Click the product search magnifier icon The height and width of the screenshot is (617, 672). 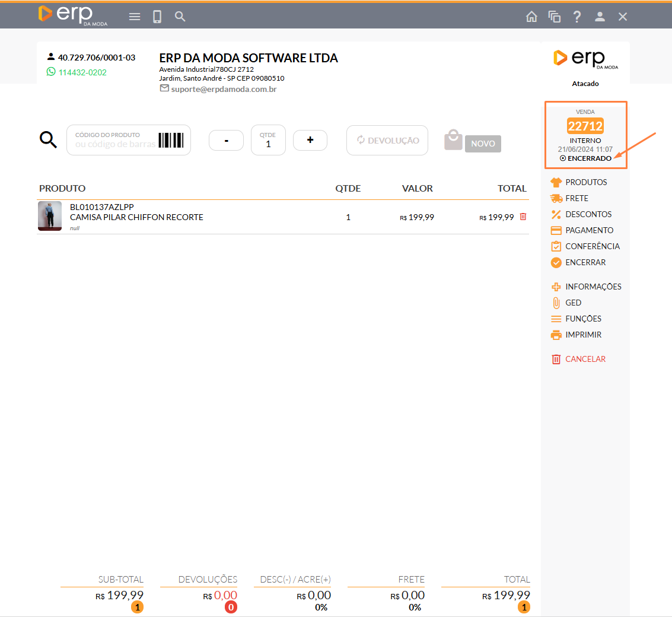pyautogui.click(x=48, y=140)
